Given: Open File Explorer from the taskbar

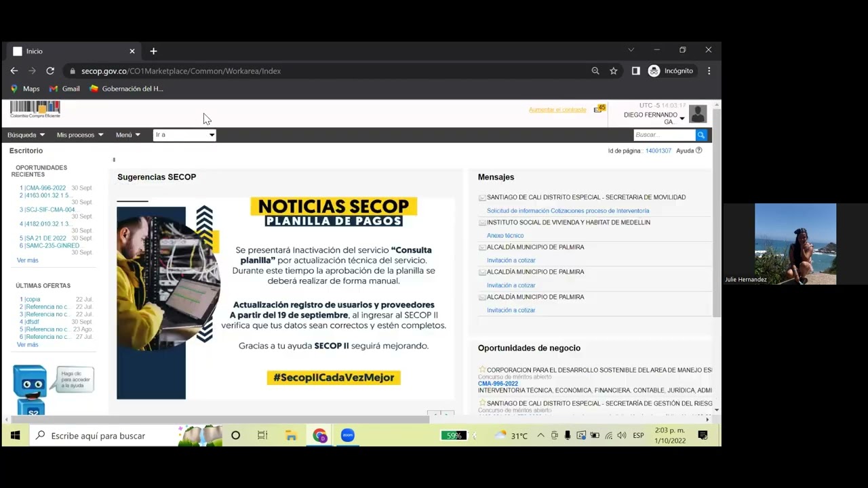Looking at the screenshot, I should pos(291,435).
